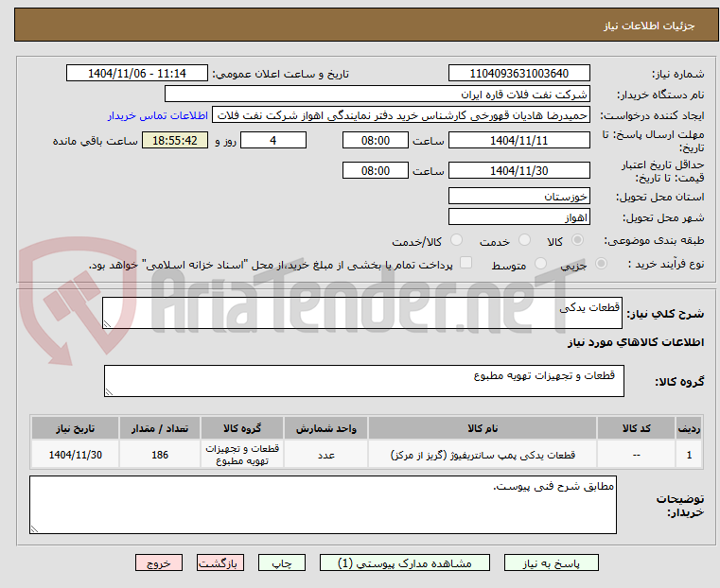Click the quantity cell 186
The height and width of the screenshot is (588, 720).
click(160, 455)
